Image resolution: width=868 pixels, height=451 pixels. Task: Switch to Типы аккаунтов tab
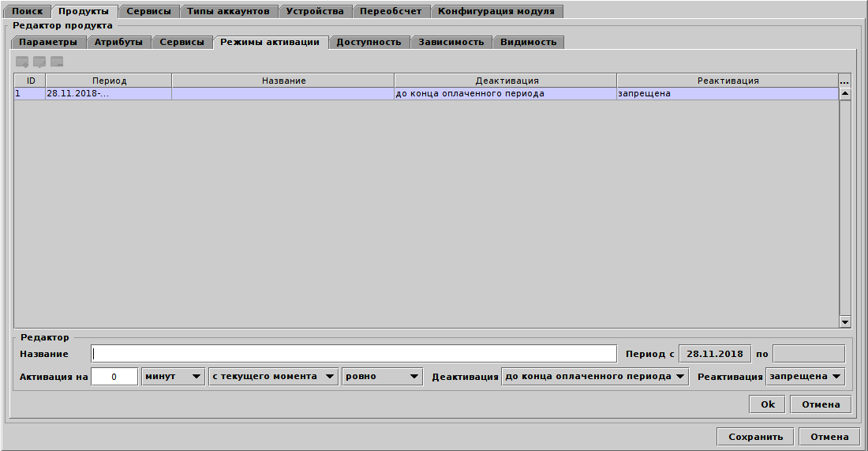[x=228, y=11]
